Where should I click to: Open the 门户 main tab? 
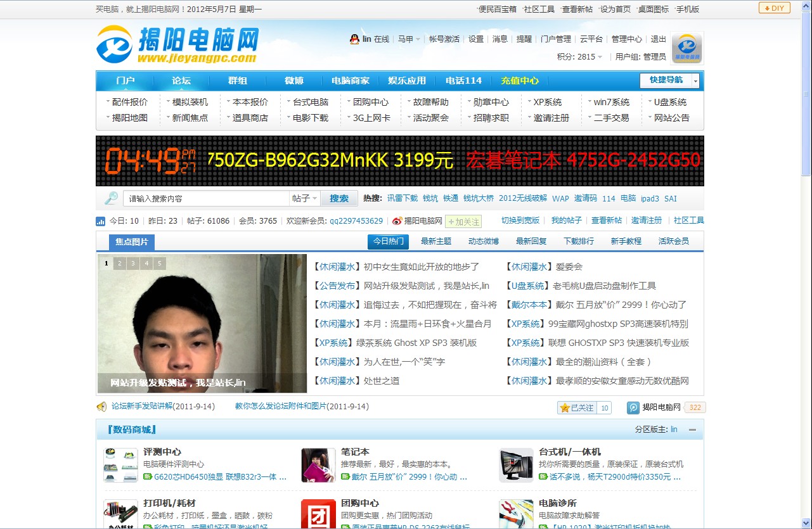point(126,81)
